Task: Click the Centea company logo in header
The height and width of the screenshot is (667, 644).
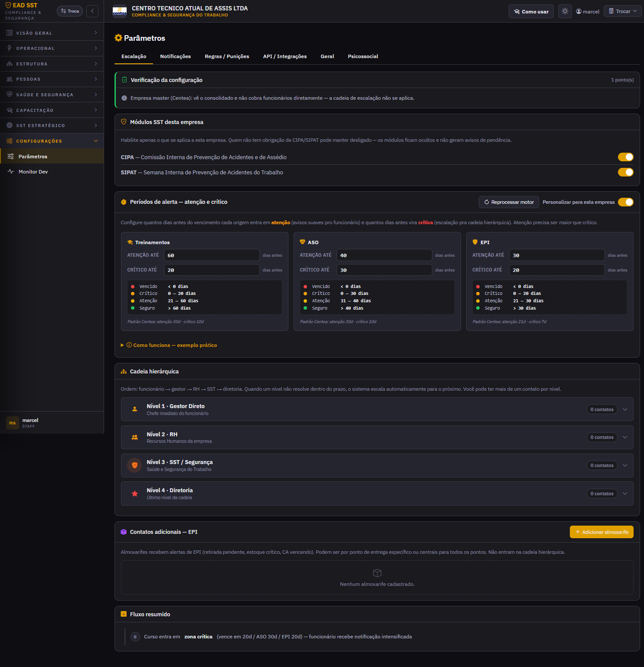Action: [120, 11]
